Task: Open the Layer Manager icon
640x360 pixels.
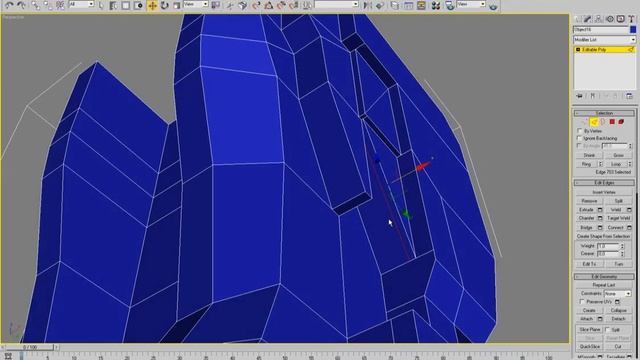Action: [395, 5]
